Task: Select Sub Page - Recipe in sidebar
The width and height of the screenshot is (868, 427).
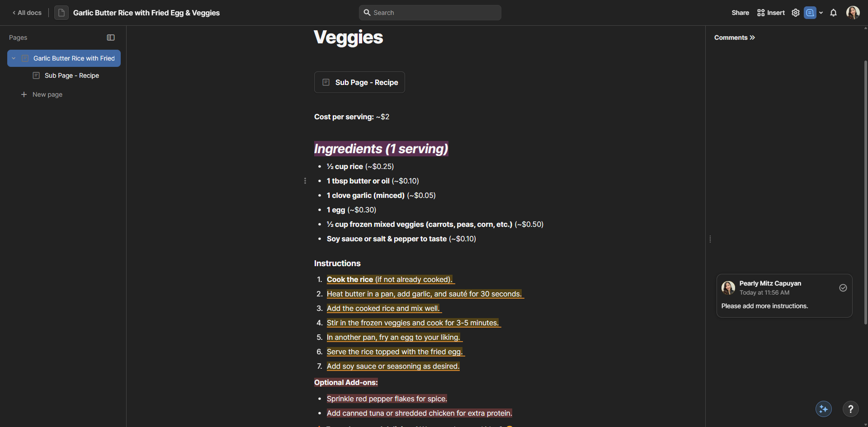Action: coord(71,75)
